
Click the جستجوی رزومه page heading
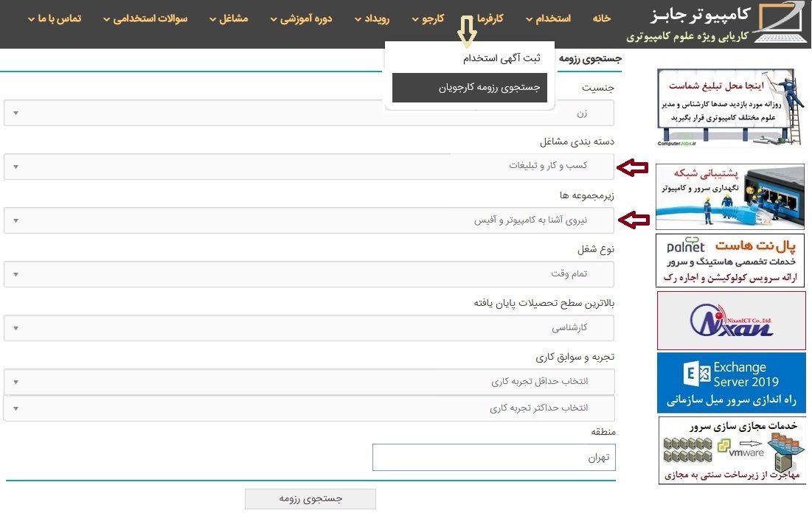click(590, 58)
